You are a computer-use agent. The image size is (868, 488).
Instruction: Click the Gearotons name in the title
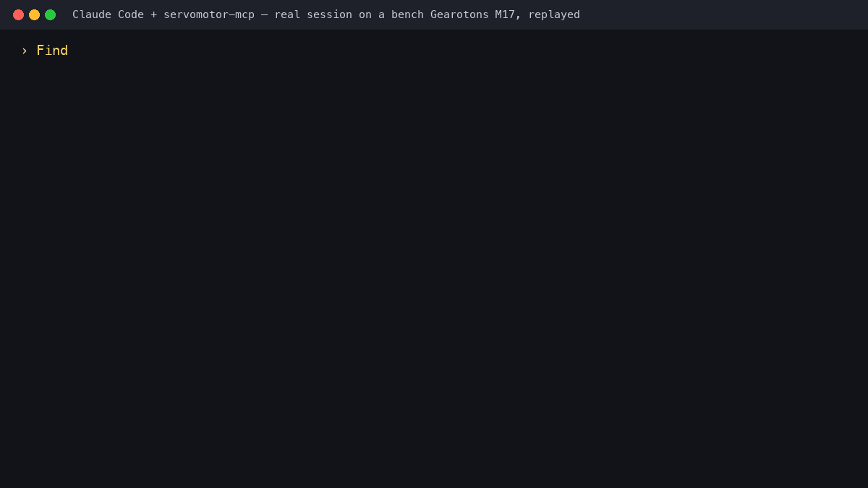459,14
